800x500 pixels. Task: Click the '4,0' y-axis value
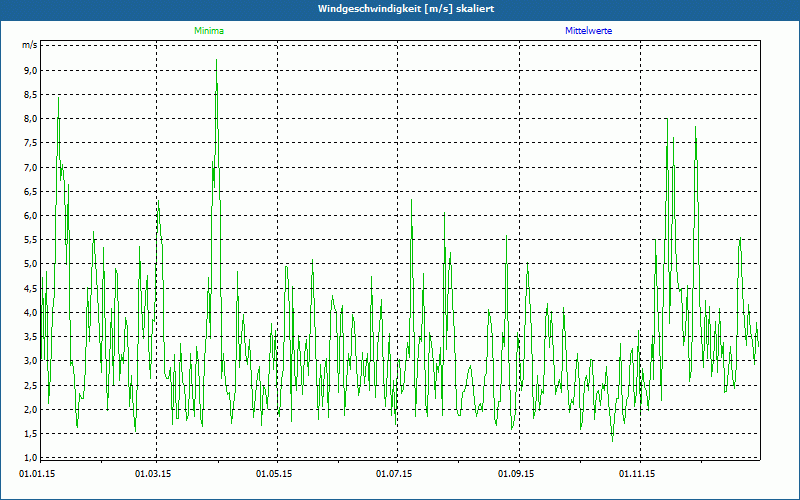click(31, 312)
